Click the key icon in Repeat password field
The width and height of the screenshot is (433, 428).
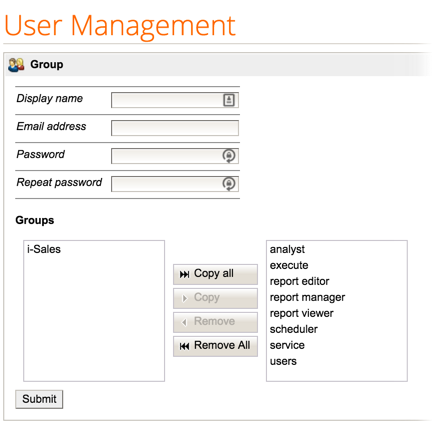(229, 184)
